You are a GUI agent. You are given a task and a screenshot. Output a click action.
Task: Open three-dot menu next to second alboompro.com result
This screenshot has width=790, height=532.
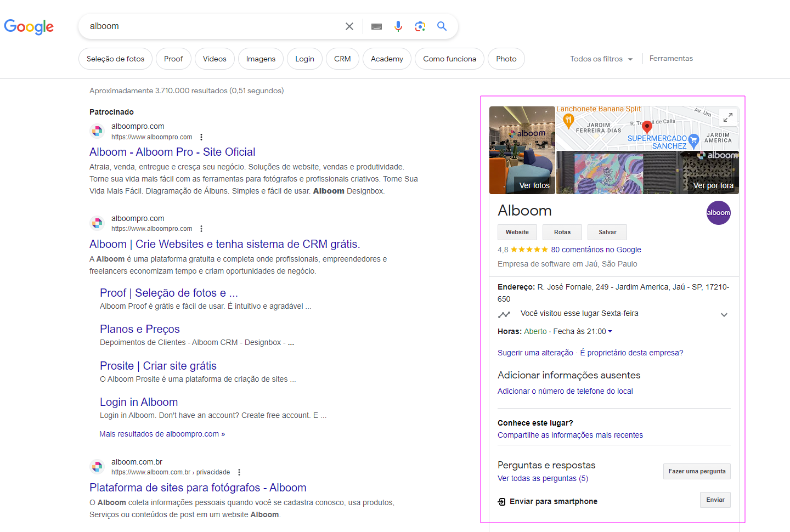[201, 229]
